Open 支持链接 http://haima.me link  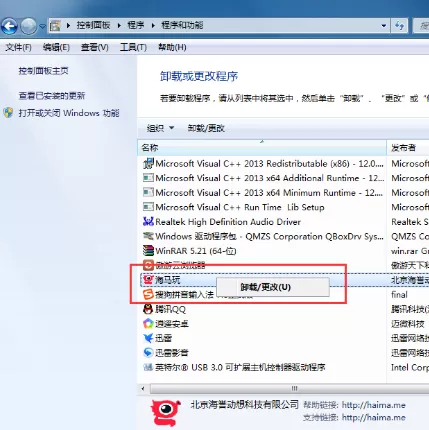coord(374,417)
